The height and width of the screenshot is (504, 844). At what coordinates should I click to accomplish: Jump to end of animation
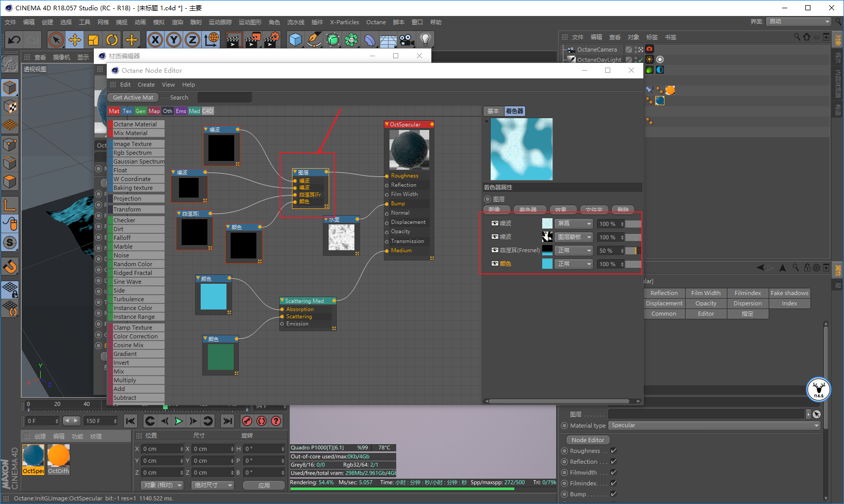pos(228,421)
